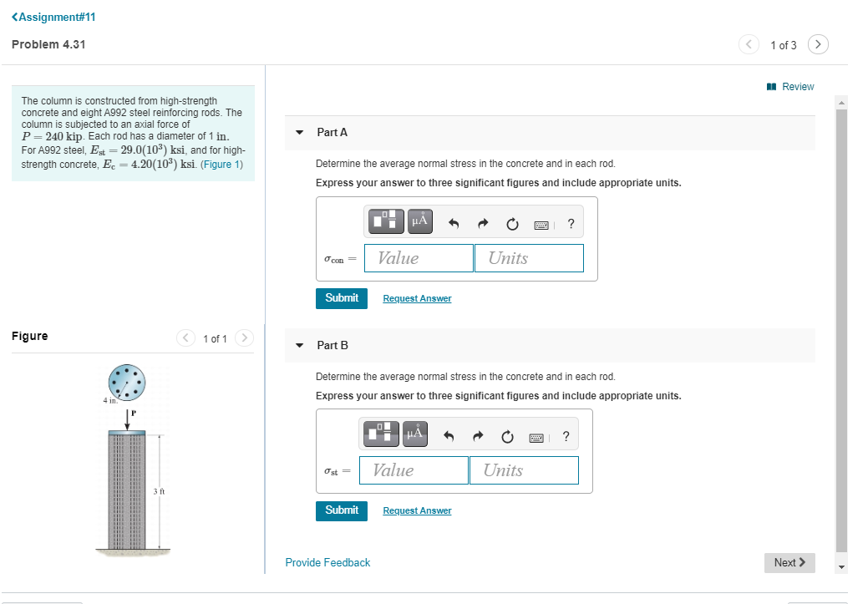Undo last entry in Part A

pyautogui.click(x=454, y=224)
